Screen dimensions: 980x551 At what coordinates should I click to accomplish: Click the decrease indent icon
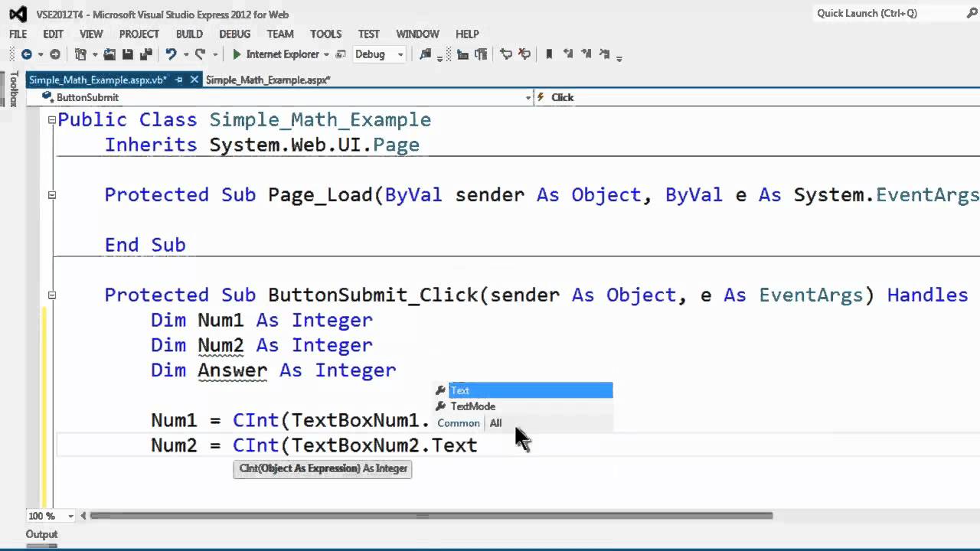click(462, 54)
